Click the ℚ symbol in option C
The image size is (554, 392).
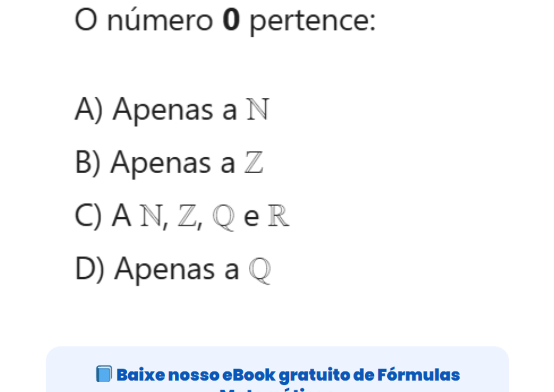click(223, 217)
